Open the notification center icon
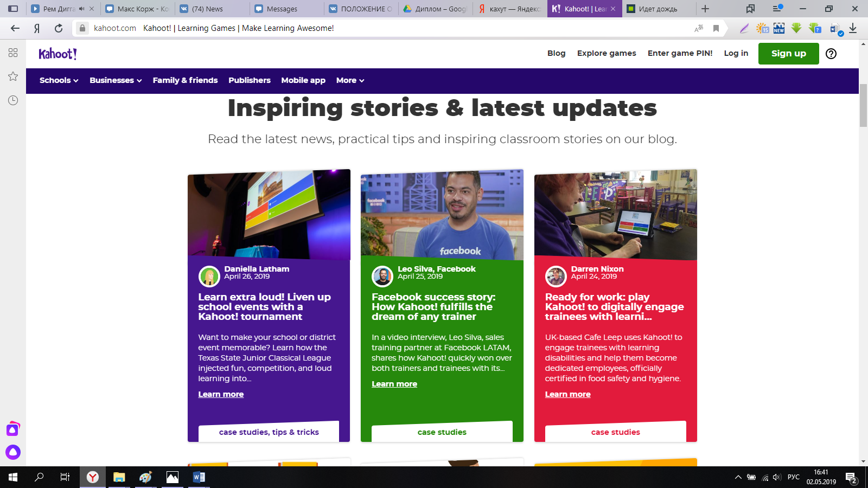This screenshot has height=488, width=868. tap(851, 478)
